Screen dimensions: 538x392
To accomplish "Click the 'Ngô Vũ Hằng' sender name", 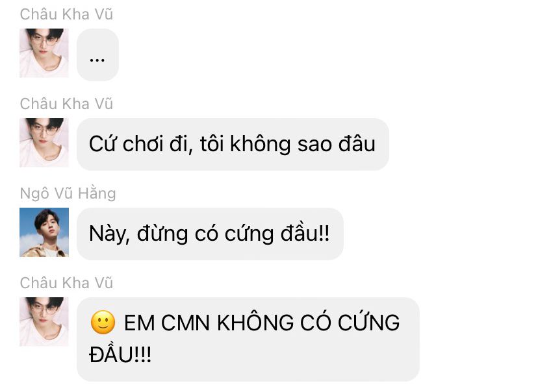I will tap(68, 193).
